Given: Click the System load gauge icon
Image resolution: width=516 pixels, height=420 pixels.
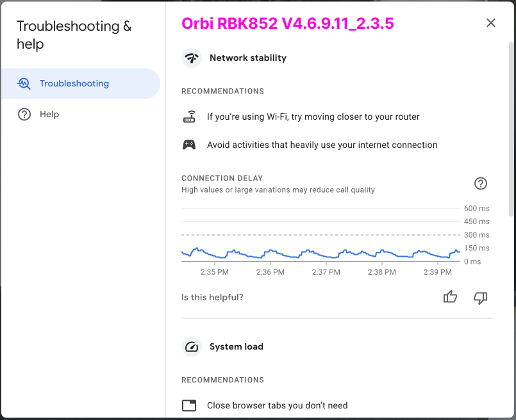Looking at the screenshot, I should (192, 347).
